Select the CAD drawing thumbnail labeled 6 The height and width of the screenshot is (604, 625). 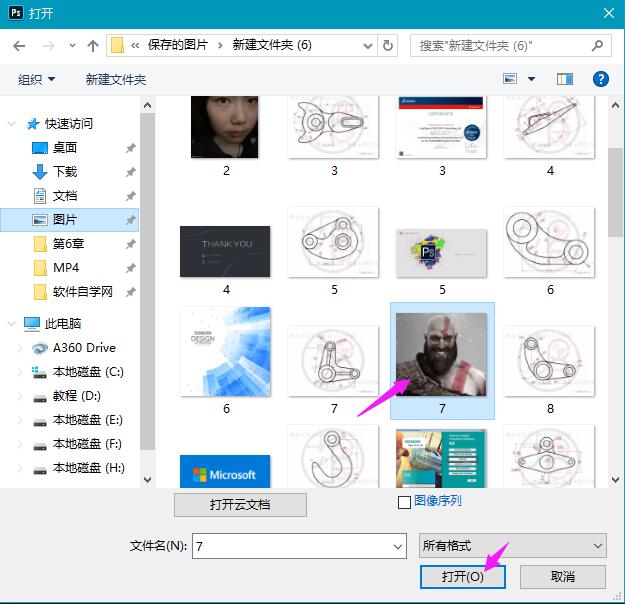(549, 242)
